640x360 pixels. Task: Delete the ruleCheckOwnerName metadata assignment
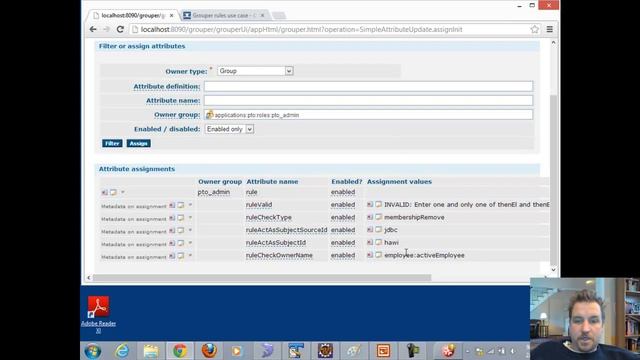[x=172, y=256]
